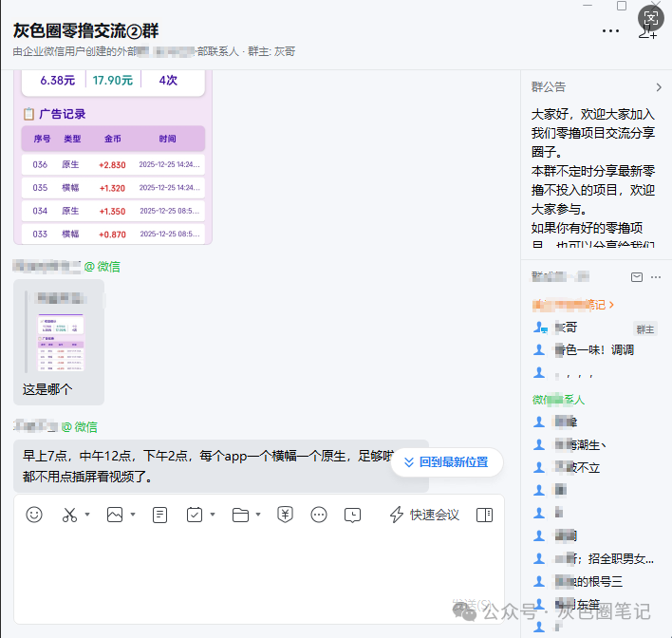Click the image send icon
Screen dimensions: 672x638
point(115,515)
